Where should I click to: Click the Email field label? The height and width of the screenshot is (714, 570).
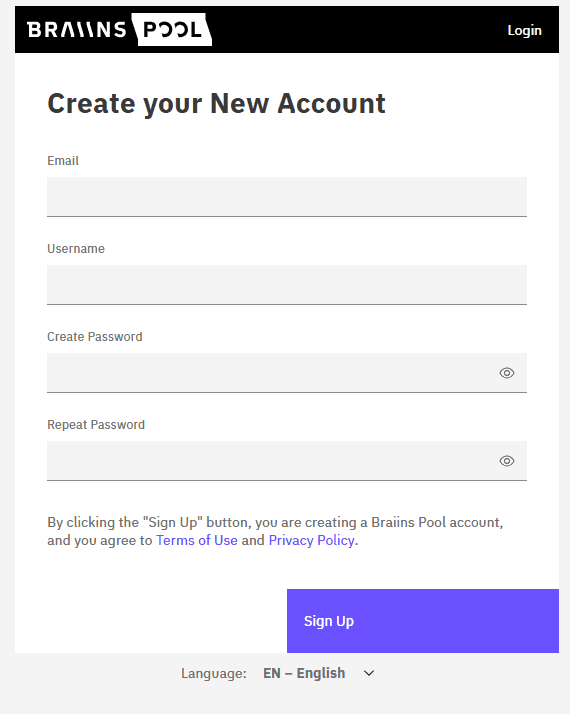click(x=63, y=161)
